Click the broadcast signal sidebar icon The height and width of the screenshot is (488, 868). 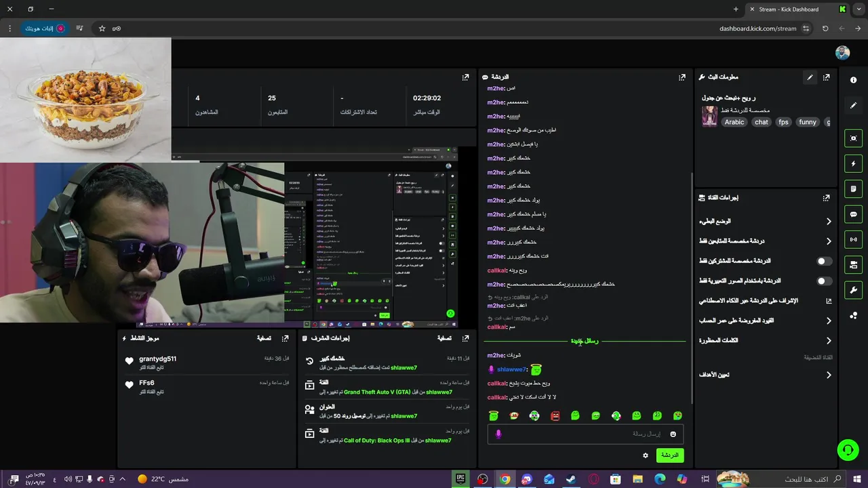tap(853, 239)
